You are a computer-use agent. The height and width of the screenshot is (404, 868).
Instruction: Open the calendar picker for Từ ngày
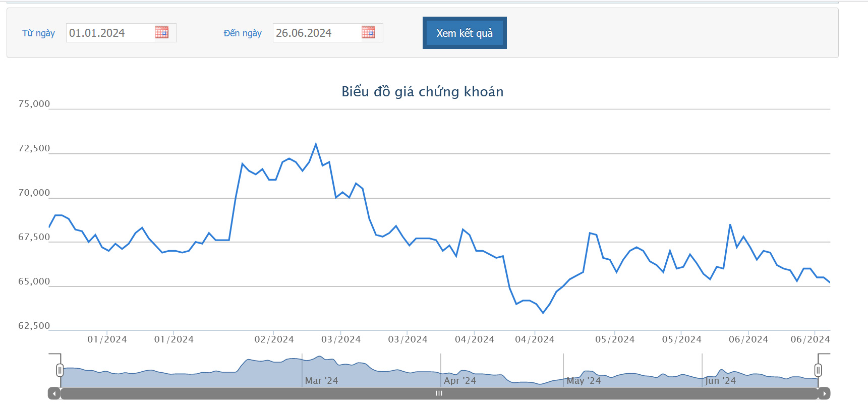coord(161,32)
